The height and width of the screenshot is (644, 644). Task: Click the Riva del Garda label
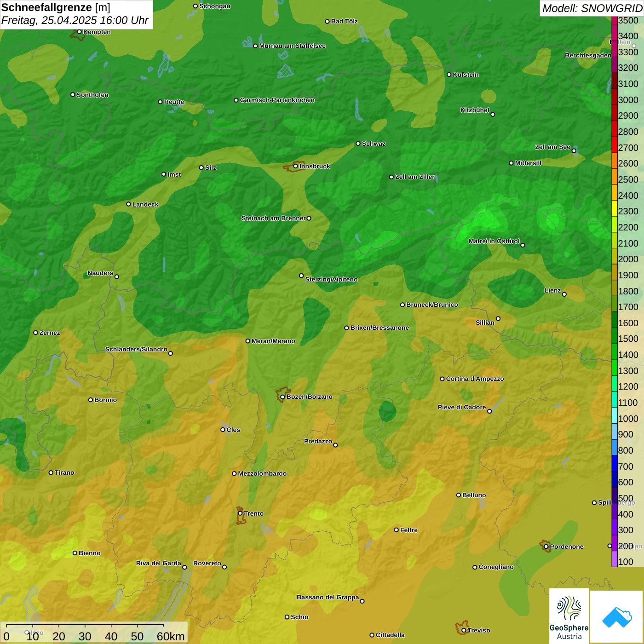[x=159, y=563]
